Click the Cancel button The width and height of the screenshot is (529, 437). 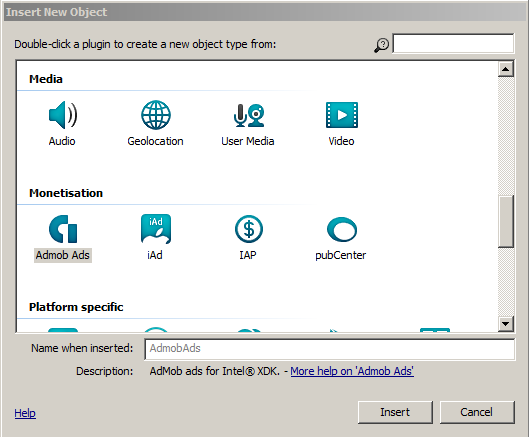477,412
